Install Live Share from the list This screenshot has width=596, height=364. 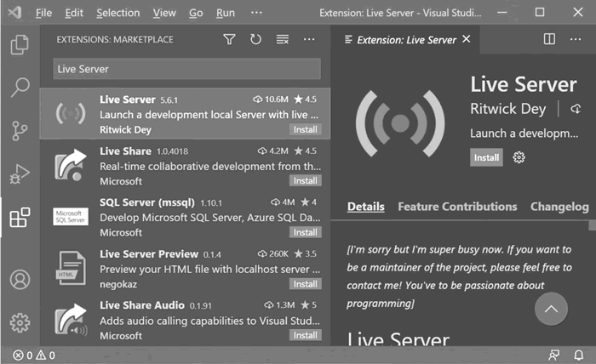point(305,180)
